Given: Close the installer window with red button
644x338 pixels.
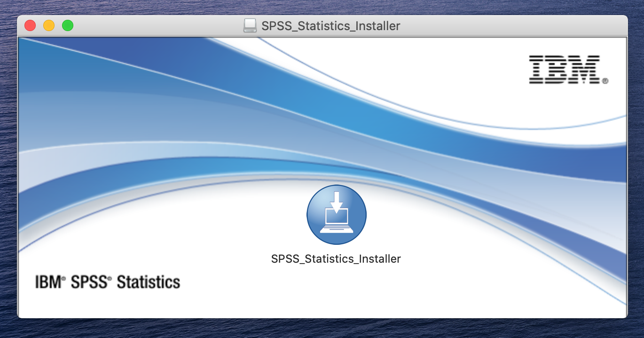Looking at the screenshot, I should pos(30,26).
